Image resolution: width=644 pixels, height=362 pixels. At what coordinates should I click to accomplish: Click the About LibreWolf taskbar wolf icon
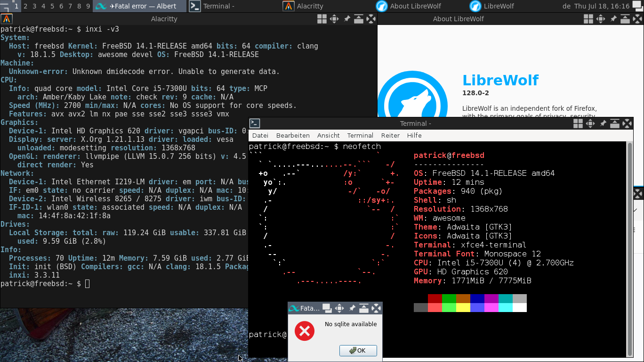pos(382,6)
